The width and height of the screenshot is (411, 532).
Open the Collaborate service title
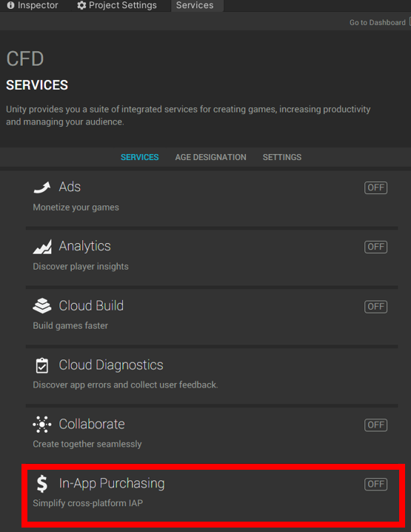pyautogui.click(x=92, y=424)
